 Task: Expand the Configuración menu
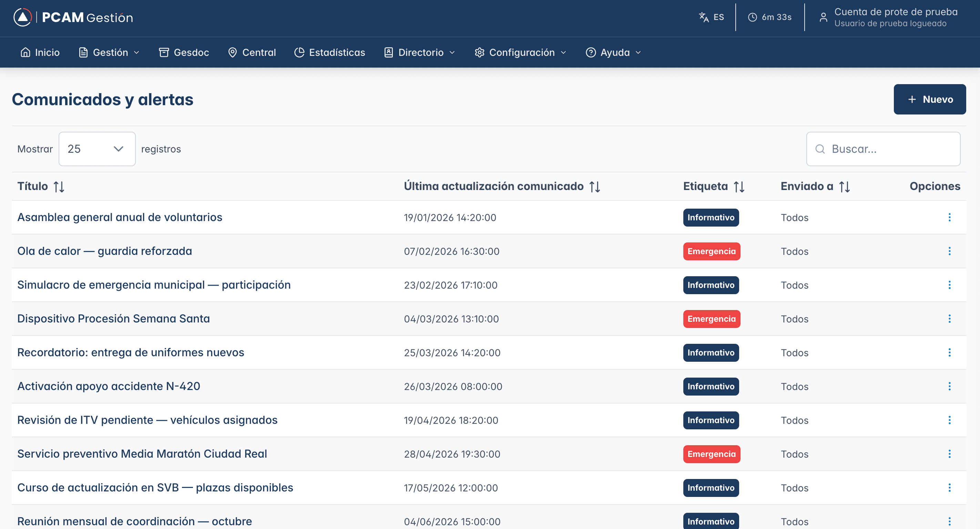point(520,52)
